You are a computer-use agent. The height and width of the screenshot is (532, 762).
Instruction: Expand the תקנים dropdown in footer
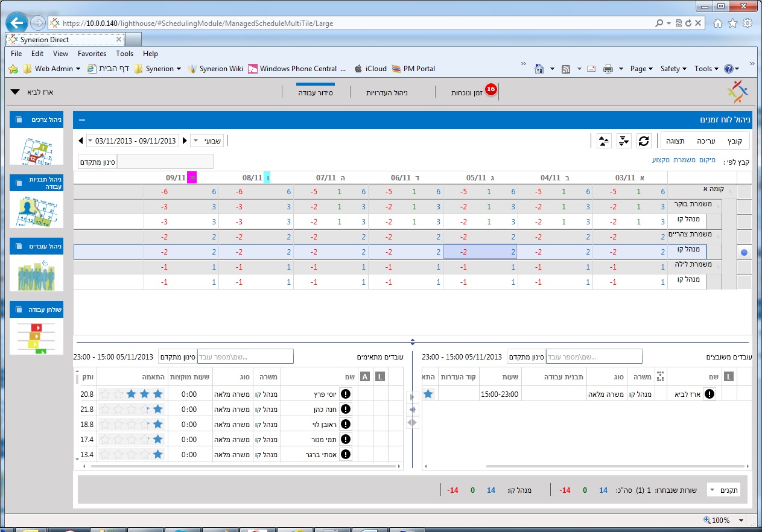pos(723,490)
